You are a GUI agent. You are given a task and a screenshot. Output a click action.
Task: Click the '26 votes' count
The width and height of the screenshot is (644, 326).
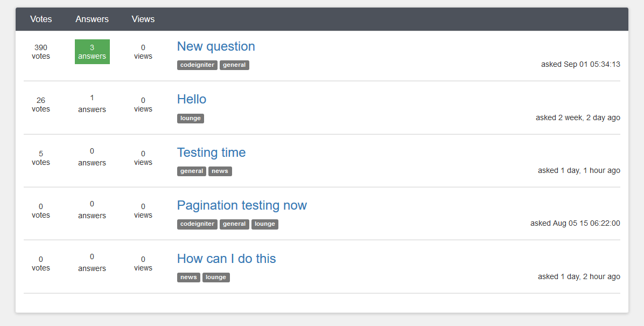[x=41, y=105]
